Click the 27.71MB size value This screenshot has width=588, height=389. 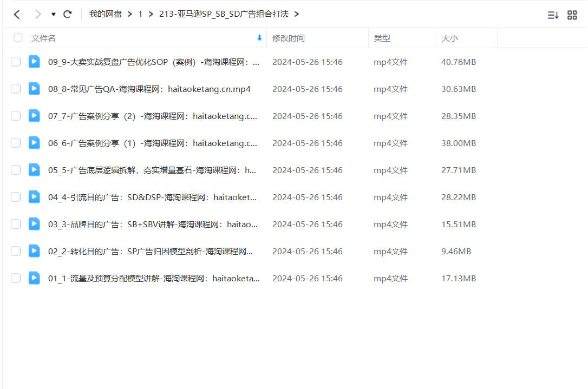pos(459,170)
